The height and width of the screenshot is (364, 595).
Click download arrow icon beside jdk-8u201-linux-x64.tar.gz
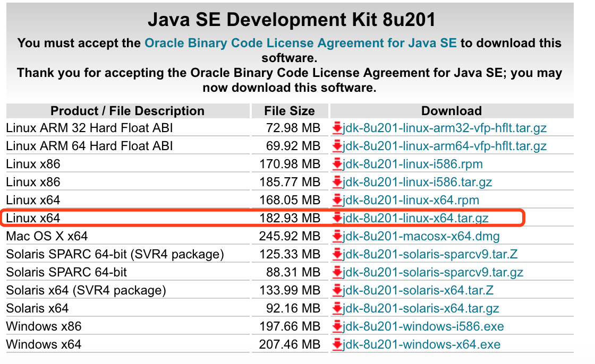click(337, 218)
